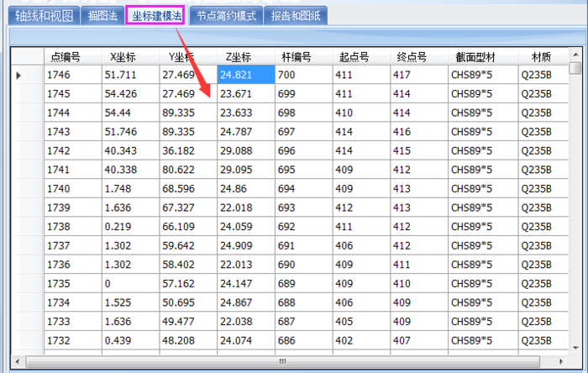This screenshot has height=373, width=588.
Task: Click the vertical scrollbar thumb
Action: pyautogui.click(x=575, y=68)
